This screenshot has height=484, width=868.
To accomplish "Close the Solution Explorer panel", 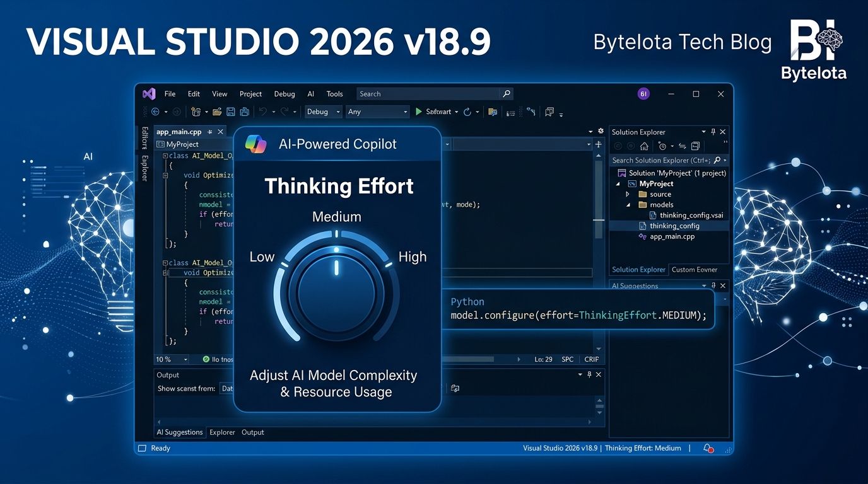I will tap(723, 132).
